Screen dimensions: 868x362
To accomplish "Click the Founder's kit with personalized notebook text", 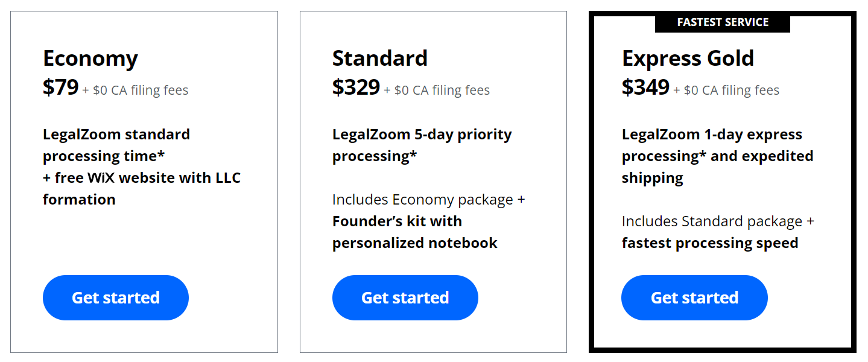I will coord(415,232).
